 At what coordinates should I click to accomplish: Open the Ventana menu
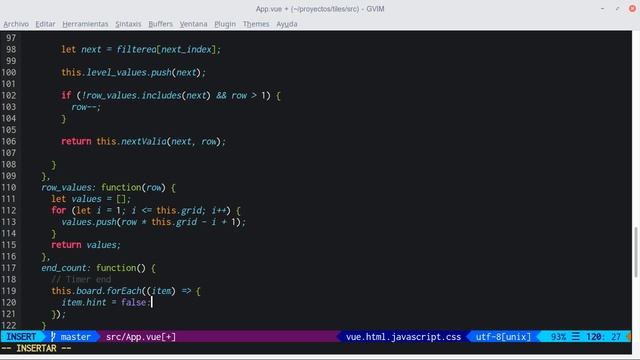pos(193,24)
